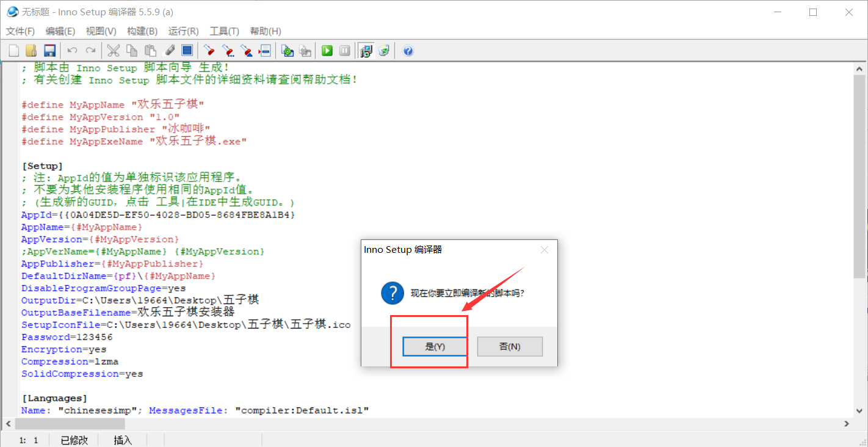Open the 编辑(E) menu
868x447 pixels.
pyautogui.click(x=60, y=31)
